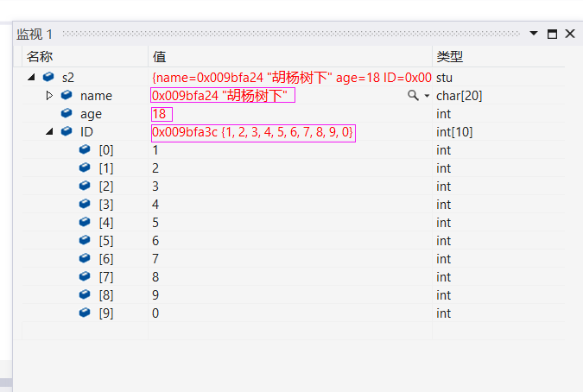Select the [0] element label
Image resolution: width=583 pixels, height=392 pixels.
[106, 150]
